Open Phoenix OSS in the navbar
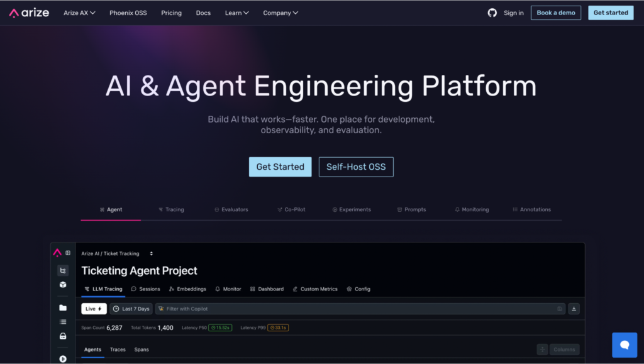Screen dimensions: 644x364 [x=128, y=13]
